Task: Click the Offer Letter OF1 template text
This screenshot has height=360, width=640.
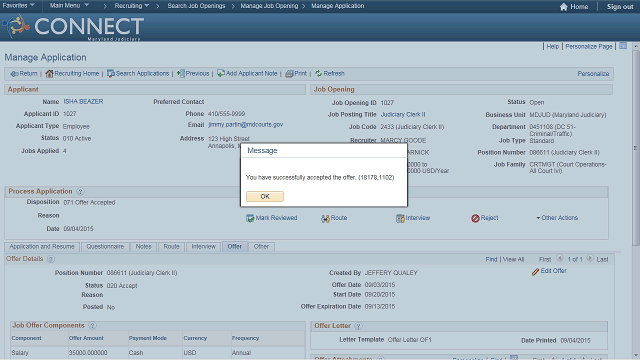Action: tap(409, 340)
